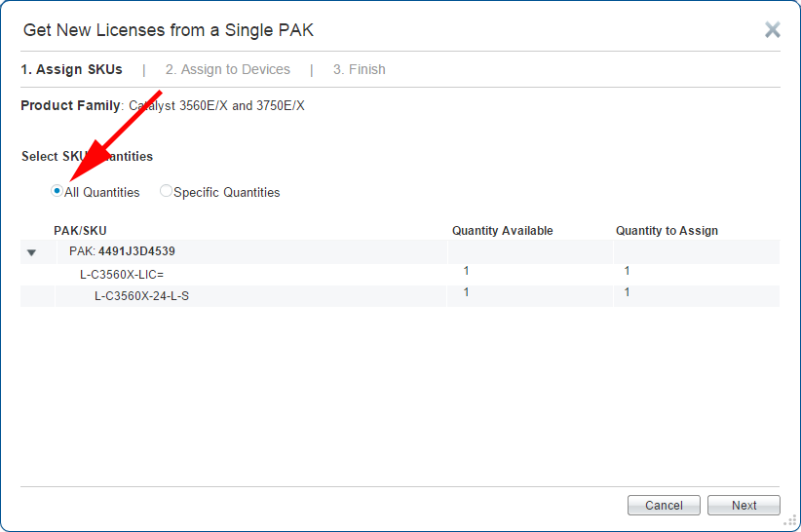
Task: Click the Product Family label text
Action: click(x=70, y=105)
